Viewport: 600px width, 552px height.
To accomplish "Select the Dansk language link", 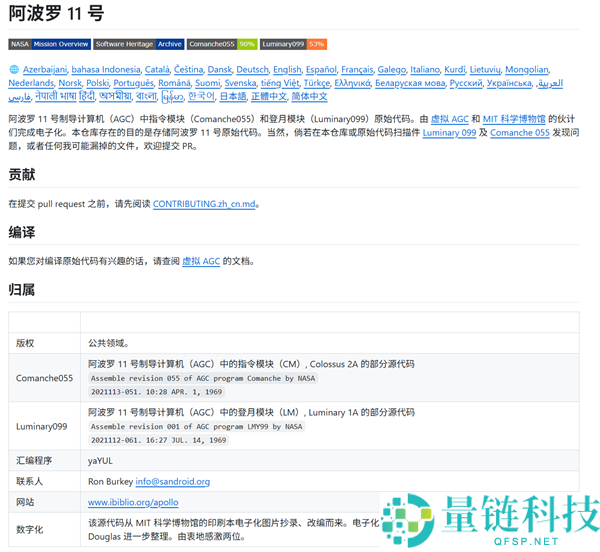I will (x=220, y=70).
